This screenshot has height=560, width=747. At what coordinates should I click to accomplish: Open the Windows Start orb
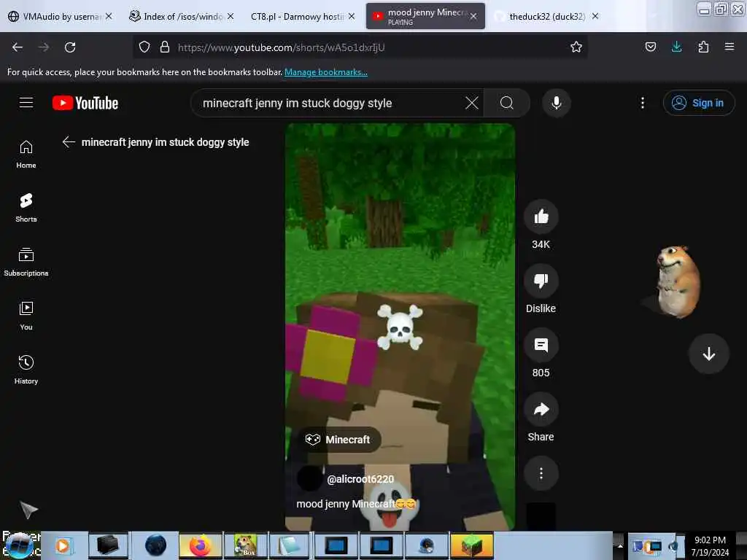[19, 545]
